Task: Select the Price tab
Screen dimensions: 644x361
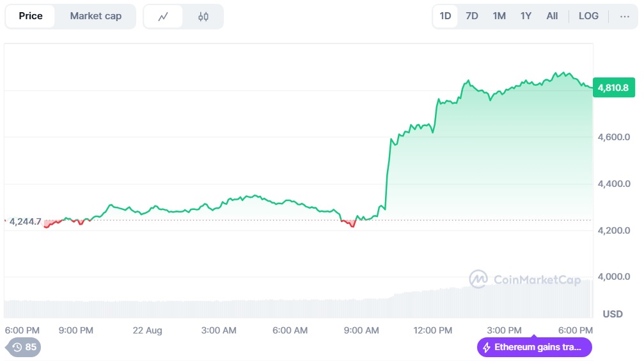Action: [x=31, y=16]
